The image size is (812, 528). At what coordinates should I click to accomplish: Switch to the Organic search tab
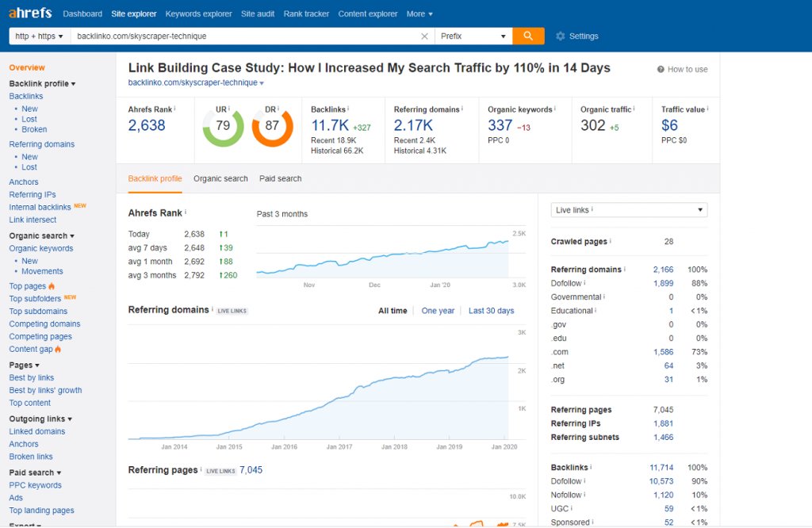[x=220, y=178]
